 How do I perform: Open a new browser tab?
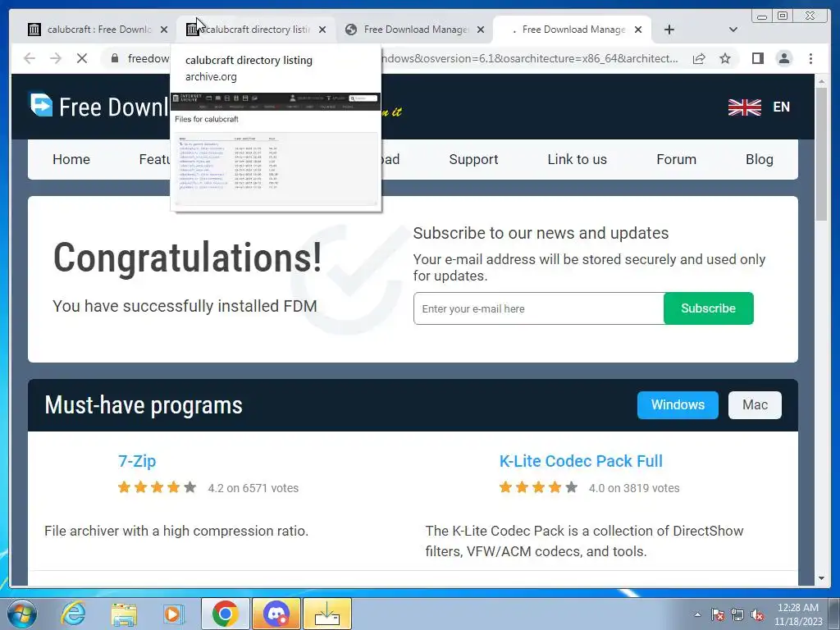click(669, 30)
